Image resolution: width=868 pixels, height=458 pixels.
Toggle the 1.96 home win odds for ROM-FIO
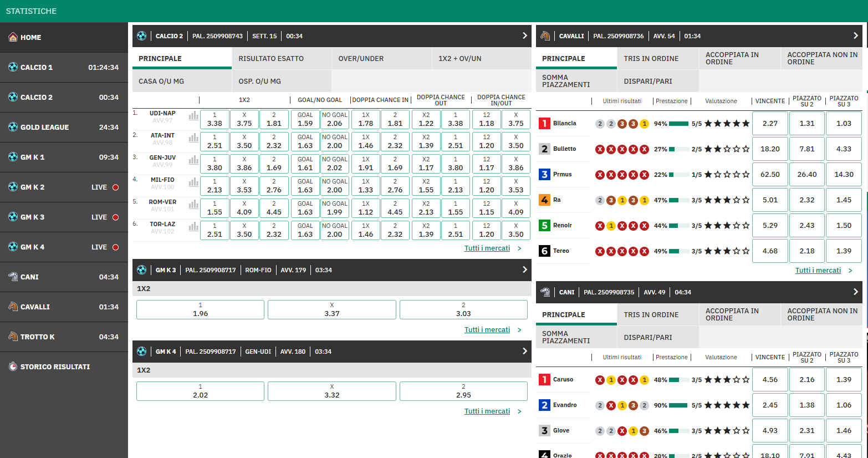(200, 310)
